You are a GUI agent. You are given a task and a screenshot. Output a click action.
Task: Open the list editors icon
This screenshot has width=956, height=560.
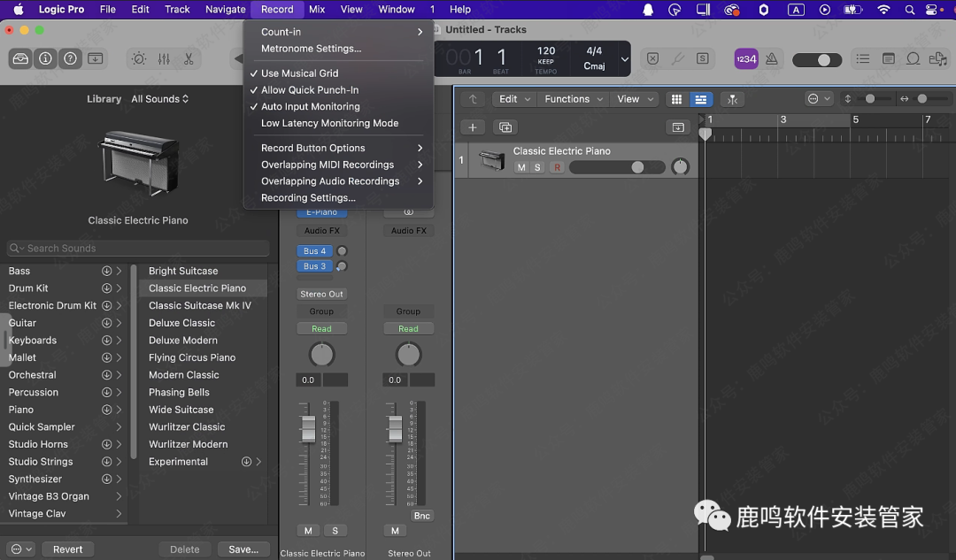pos(862,59)
